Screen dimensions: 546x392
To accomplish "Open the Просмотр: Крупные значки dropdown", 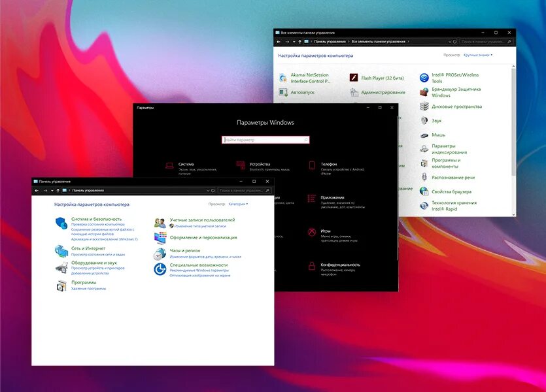I will 478,55.
